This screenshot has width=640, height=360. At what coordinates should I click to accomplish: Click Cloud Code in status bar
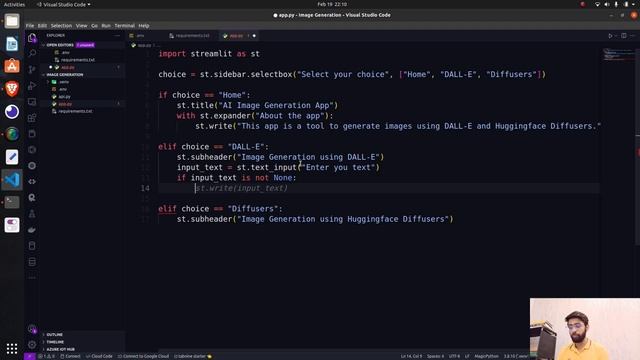tap(99, 356)
